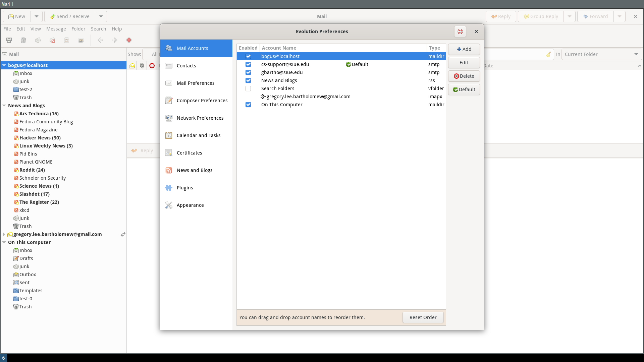The width and height of the screenshot is (644, 362).
Task: Uncheck the cs-support@siue.edu account checkbox
Action: point(248,64)
